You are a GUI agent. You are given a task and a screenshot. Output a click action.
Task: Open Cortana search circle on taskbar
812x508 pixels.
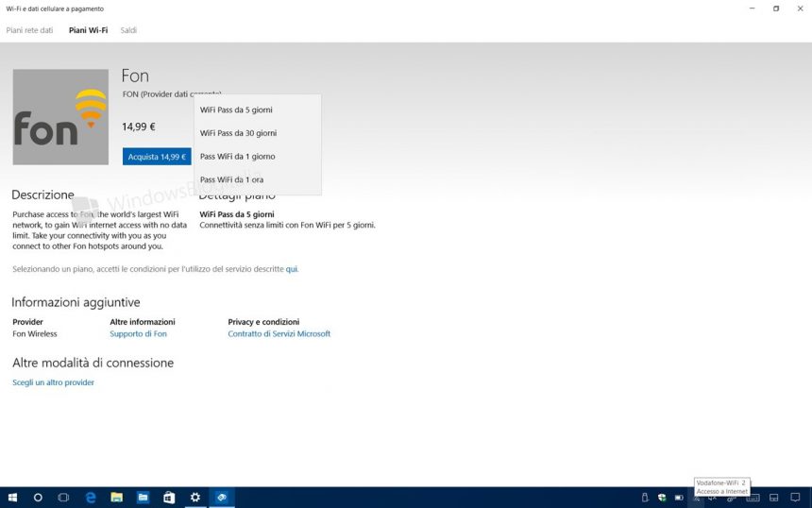(x=38, y=498)
